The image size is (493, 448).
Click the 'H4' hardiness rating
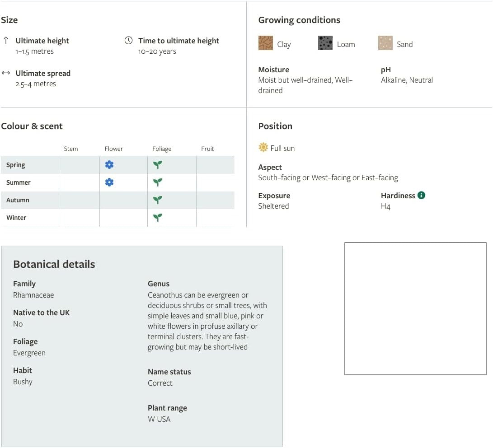[x=385, y=206]
